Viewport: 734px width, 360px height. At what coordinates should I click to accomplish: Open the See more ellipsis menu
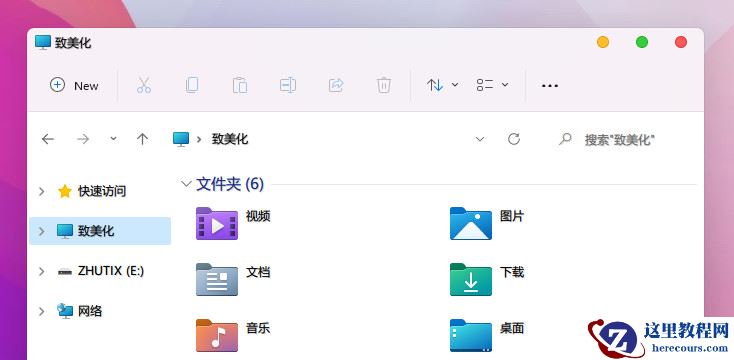550,86
